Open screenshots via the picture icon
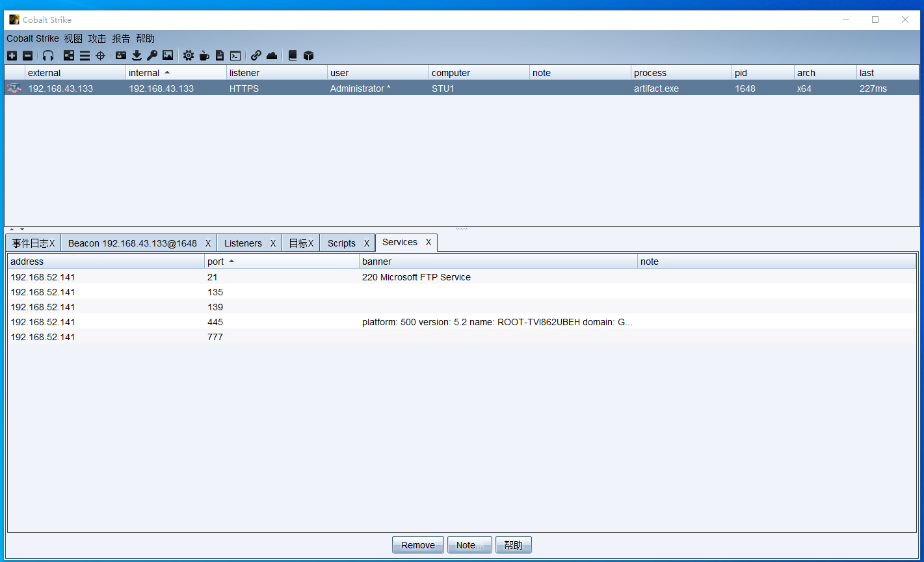The height and width of the screenshot is (562, 924). coord(168,56)
